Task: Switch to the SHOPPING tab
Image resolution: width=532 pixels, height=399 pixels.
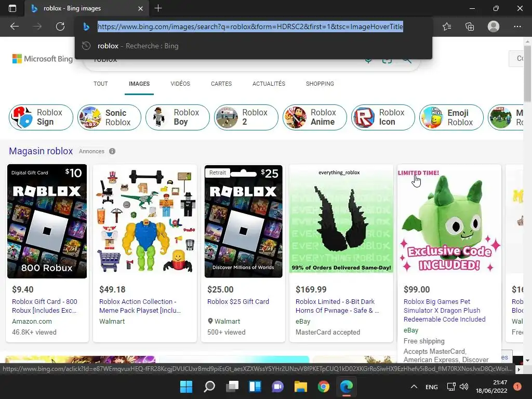Action: (x=320, y=84)
